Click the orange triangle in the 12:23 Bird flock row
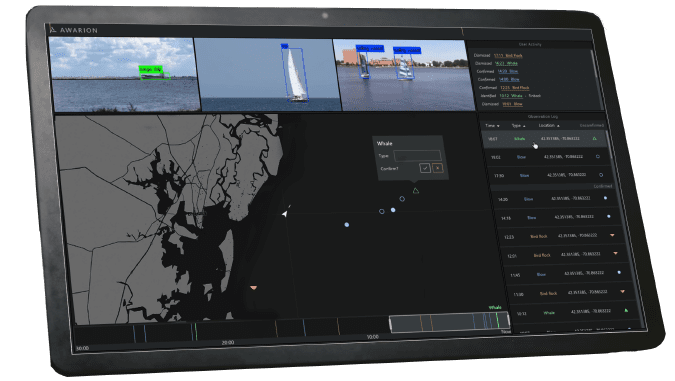 [x=612, y=235]
